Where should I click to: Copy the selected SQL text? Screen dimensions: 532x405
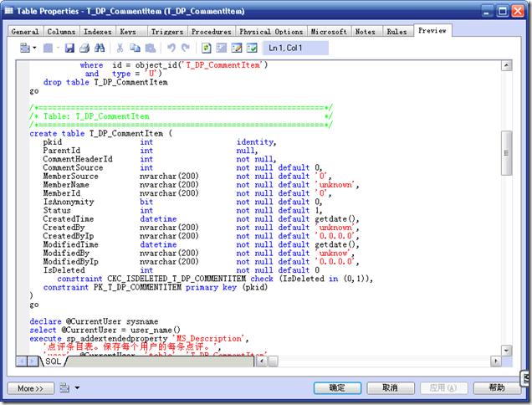point(135,49)
